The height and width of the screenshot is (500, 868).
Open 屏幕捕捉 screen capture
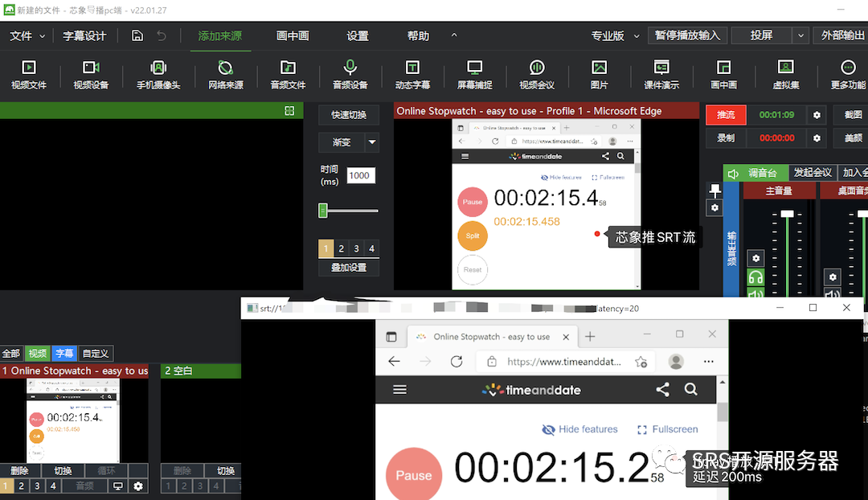click(474, 75)
